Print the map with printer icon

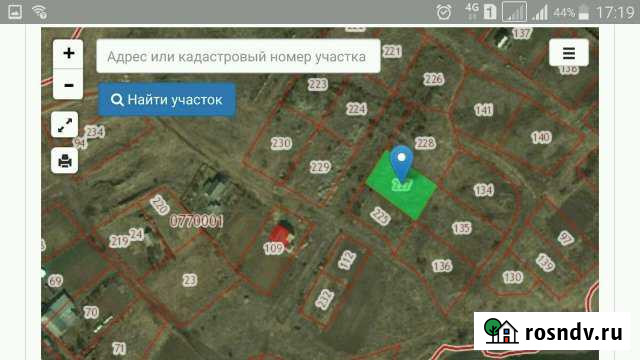point(64,160)
